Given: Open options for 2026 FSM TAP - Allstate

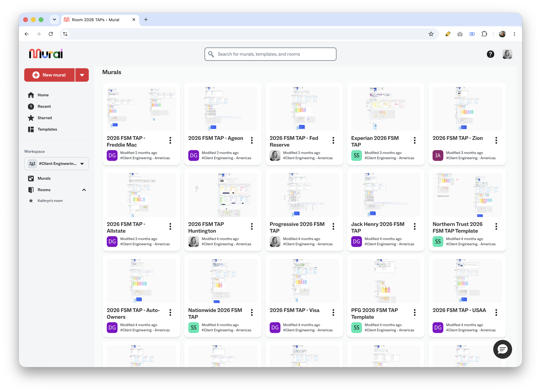Looking at the screenshot, I should tap(170, 227).
